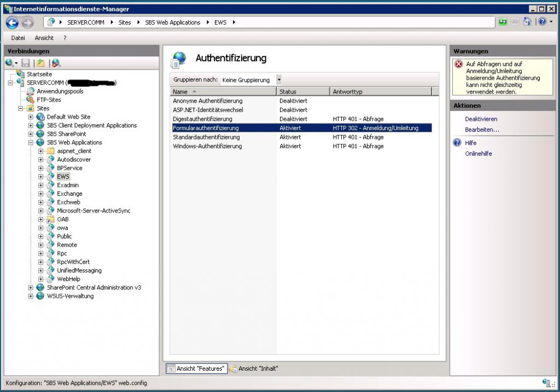560x392 pixels.
Task: Click the Startseite icon
Action: 21,74
